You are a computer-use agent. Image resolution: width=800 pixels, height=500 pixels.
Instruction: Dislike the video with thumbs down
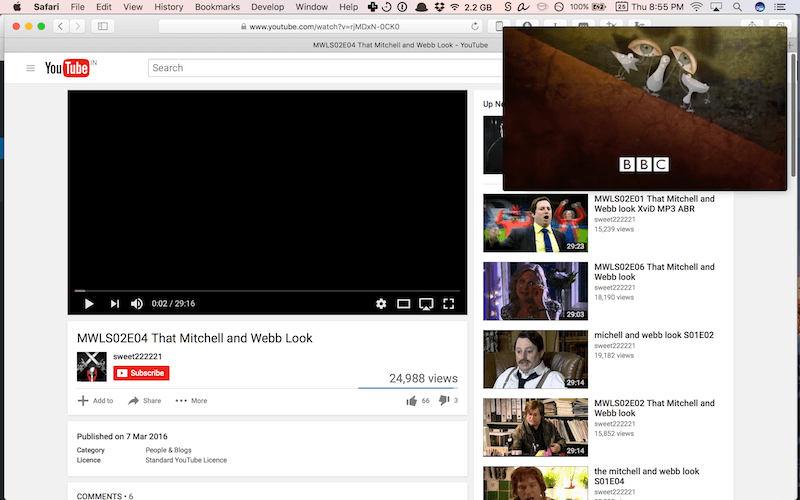pyautogui.click(x=444, y=400)
